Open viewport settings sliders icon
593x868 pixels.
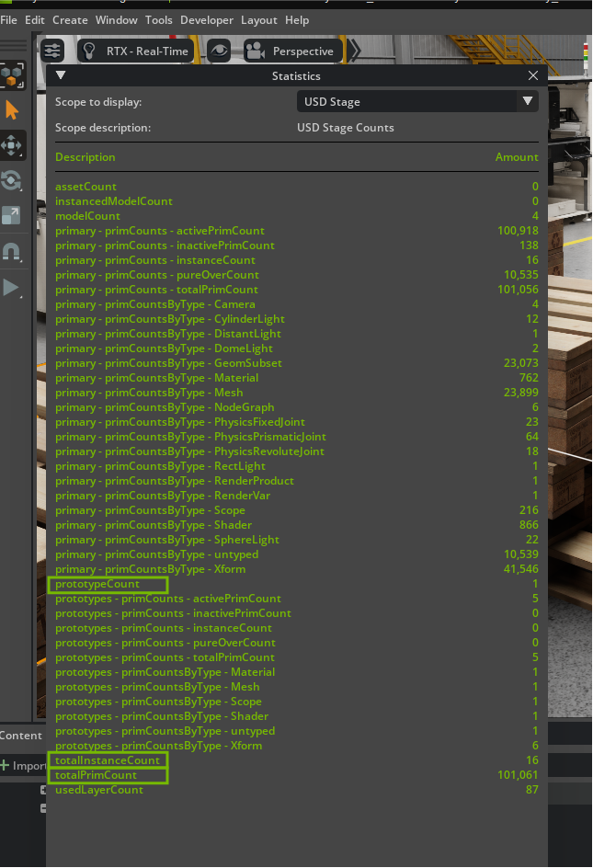click(52, 51)
